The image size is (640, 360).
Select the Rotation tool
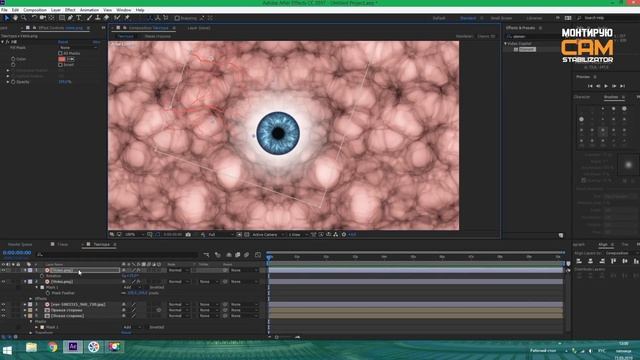click(34, 18)
